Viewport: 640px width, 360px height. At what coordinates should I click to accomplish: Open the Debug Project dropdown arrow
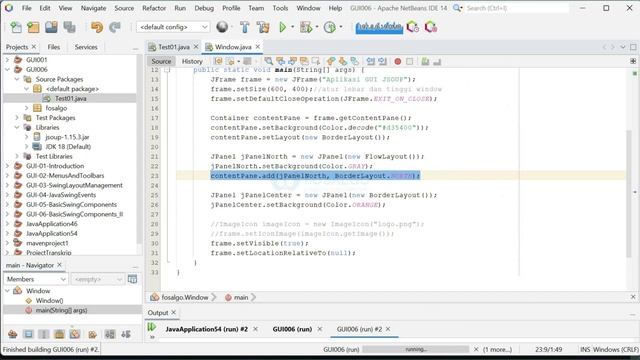pos(317,27)
